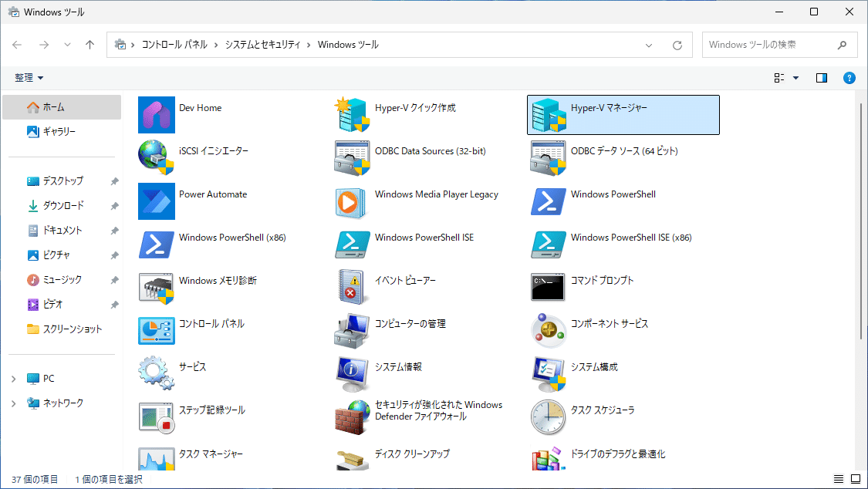The width and height of the screenshot is (868, 489).
Task: Select the ディスク クリーンアップ icon
Action: [352, 459]
